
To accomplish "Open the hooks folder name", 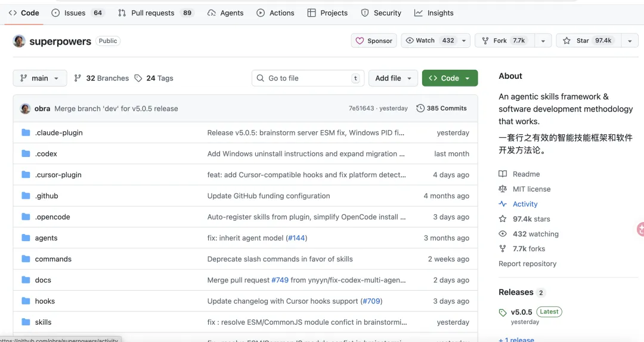I will [x=45, y=301].
